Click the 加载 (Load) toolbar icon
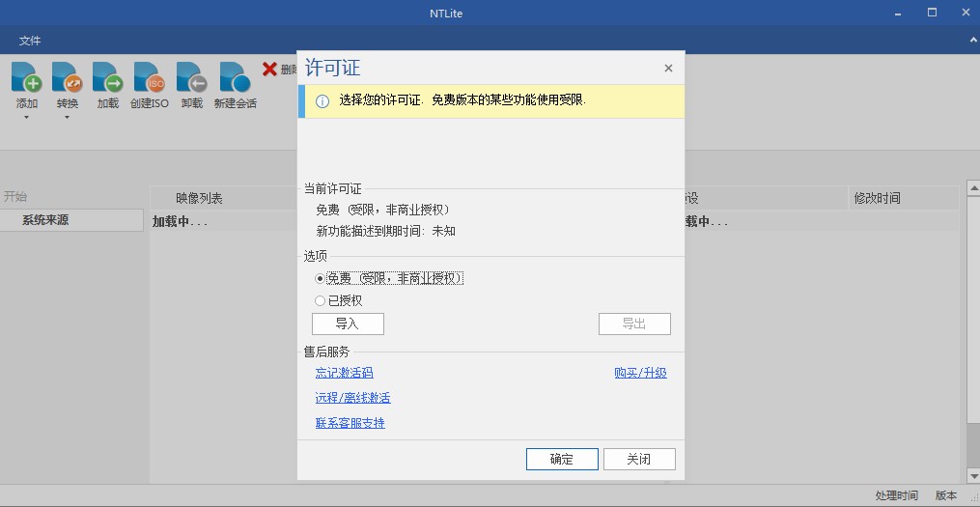980x507 pixels. click(x=107, y=77)
